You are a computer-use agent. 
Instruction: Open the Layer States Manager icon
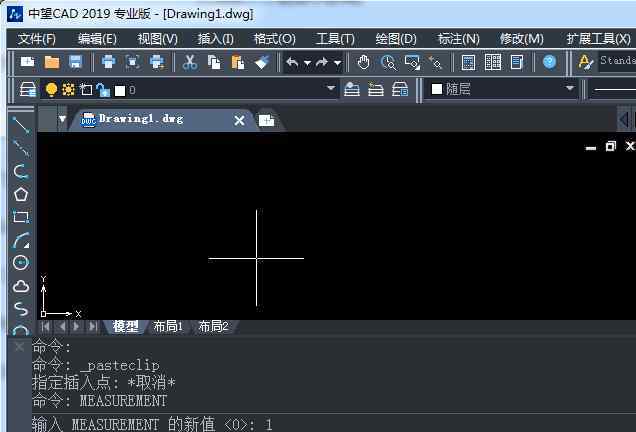[x=400, y=89]
